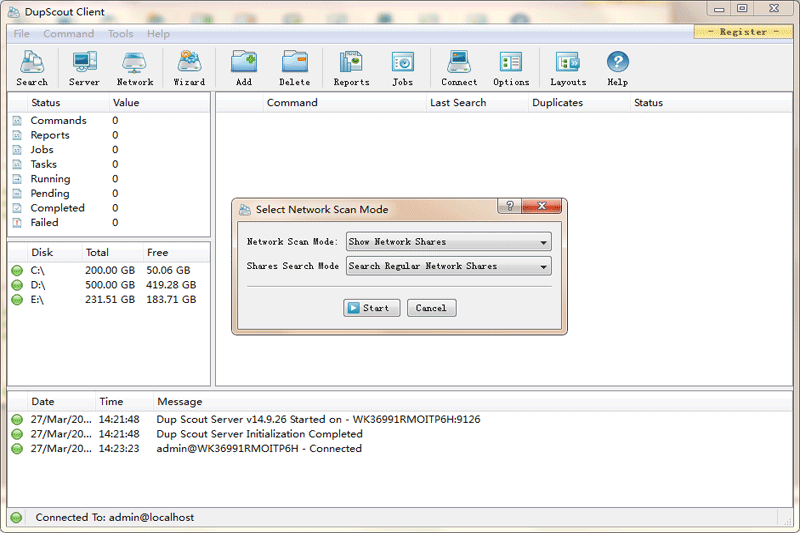Open the Layouts toolbar icon
The height and width of the screenshot is (533, 800).
click(567, 68)
